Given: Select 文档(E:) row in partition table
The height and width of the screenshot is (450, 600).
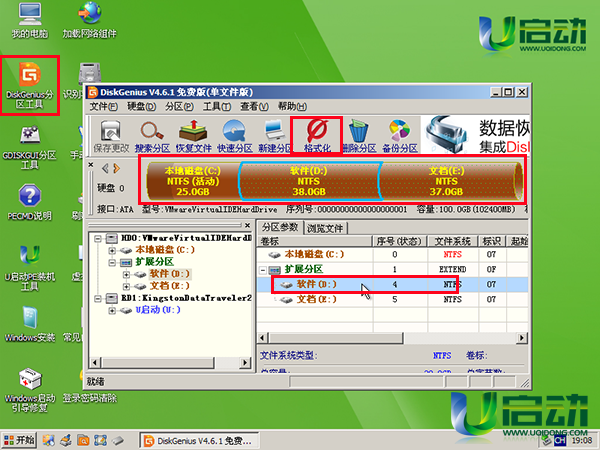Looking at the screenshot, I should 393,299.
